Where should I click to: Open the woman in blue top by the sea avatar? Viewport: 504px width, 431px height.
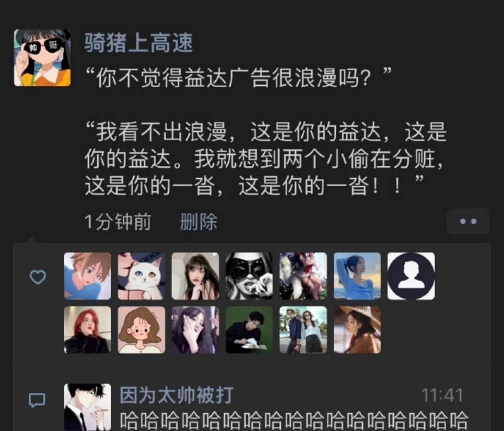click(x=357, y=276)
